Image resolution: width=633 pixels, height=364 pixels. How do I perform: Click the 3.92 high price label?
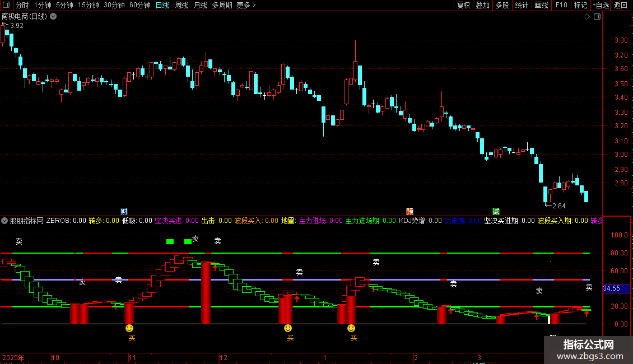tap(17, 26)
